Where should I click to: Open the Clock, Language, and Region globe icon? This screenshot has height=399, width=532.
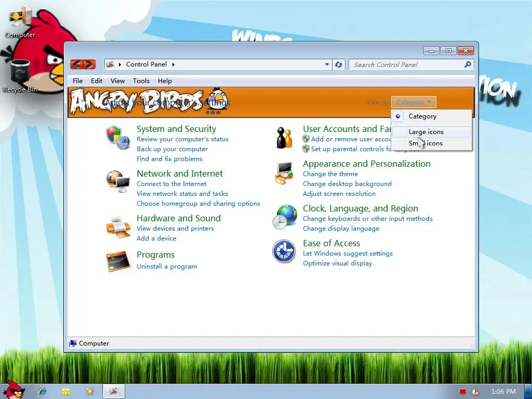(285, 217)
